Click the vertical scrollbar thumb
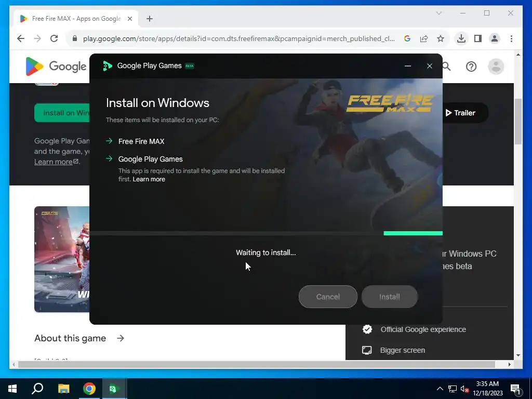Image resolution: width=532 pixels, height=399 pixels. pyautogui.click(x=518, y=121)
